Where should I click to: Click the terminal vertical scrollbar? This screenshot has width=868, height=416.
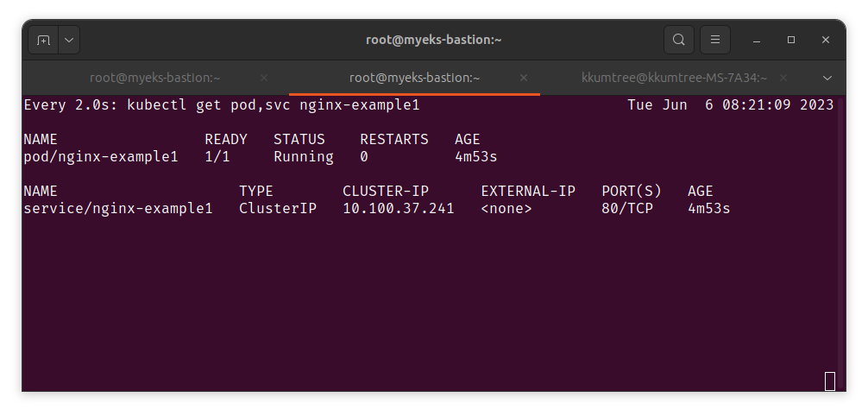coord(842,243)
